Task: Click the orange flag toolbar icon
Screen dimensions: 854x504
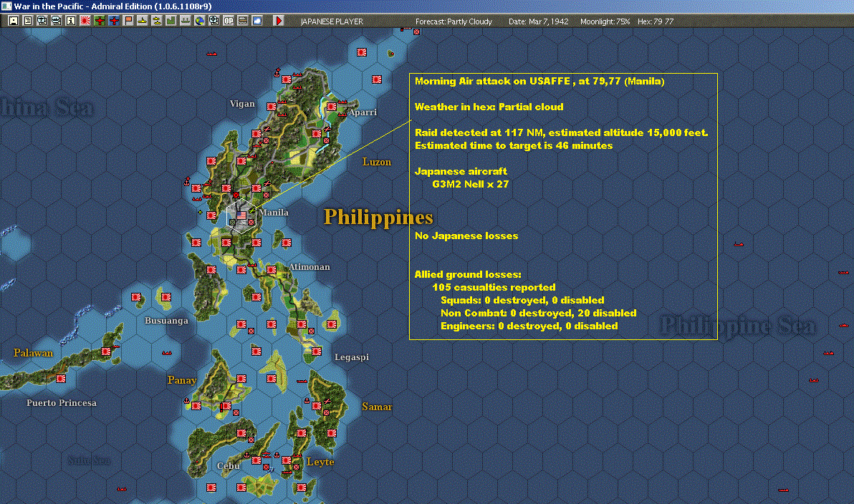Action: pos(128,21)
